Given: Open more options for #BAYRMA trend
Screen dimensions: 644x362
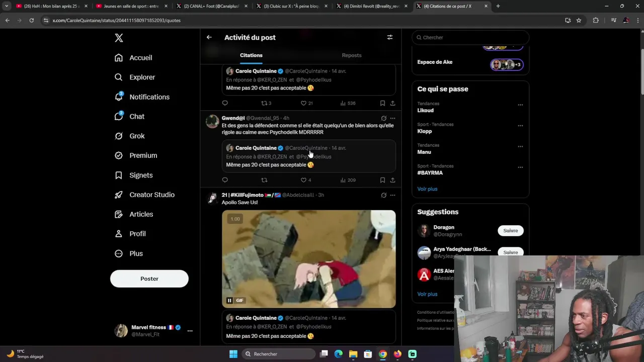Looking at the screenshot, I should pyautogui.click(x=520, y=167).
